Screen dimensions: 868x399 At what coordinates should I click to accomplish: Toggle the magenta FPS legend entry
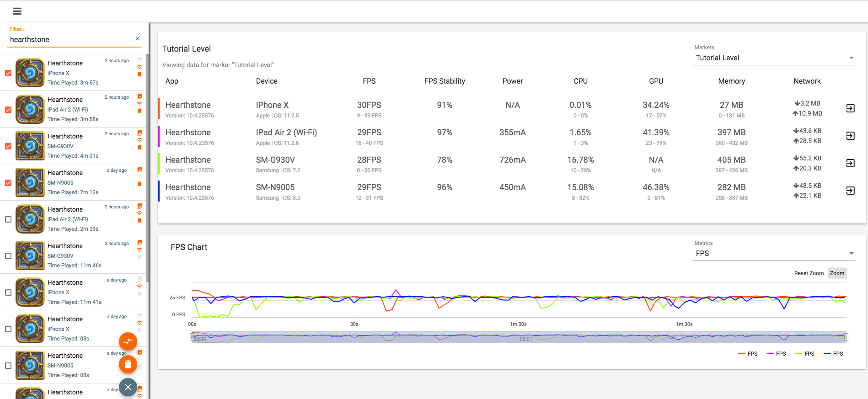tap(776, 354)
